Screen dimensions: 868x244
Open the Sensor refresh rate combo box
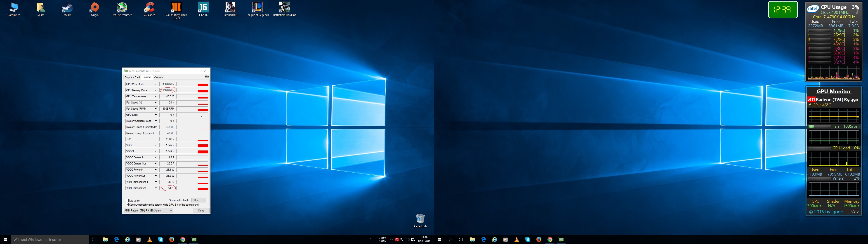click(199, 200)
